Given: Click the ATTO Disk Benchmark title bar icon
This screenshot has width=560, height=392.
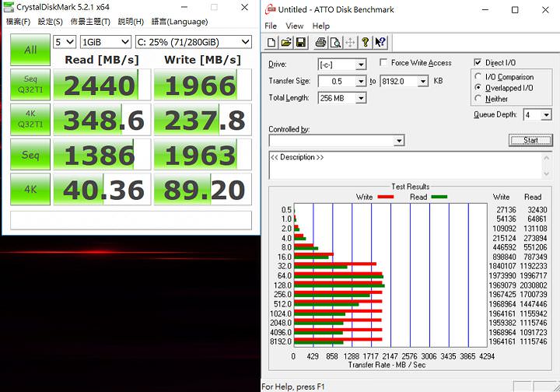Looking at the screenshot, I should [x=270, y=9].
